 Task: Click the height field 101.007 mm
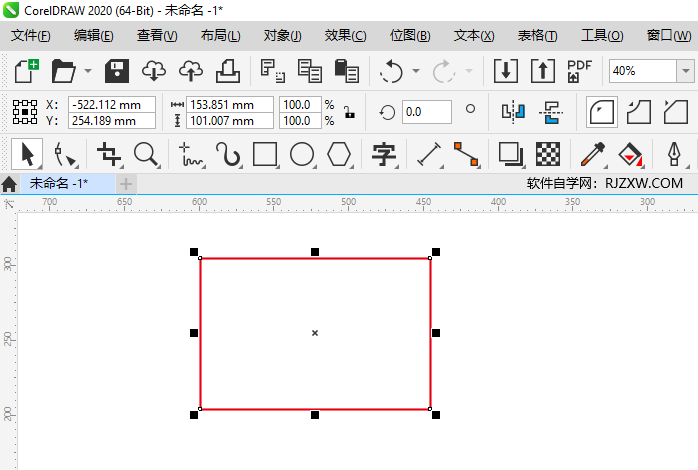point(230,121)
